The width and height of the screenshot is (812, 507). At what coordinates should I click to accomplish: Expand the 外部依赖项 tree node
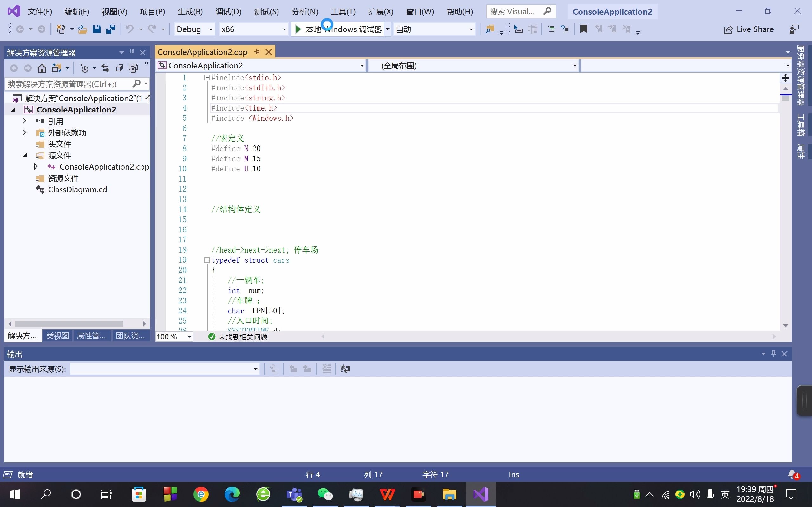coord(24,132)
